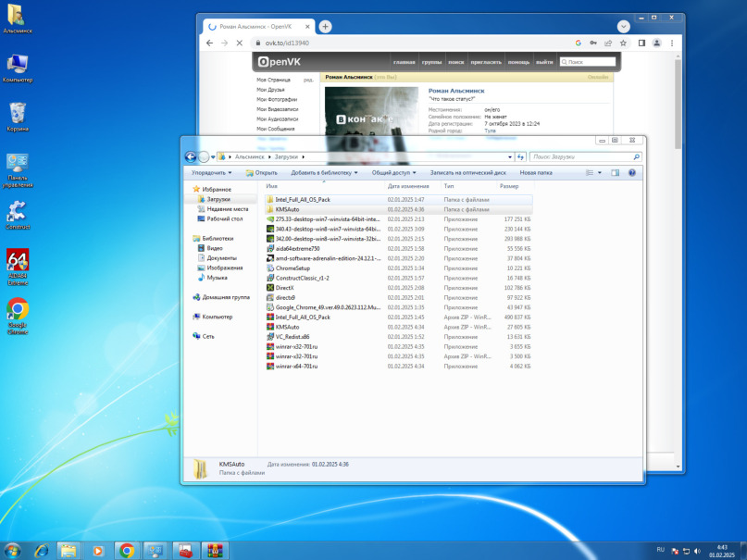Expand the Добавить в библиотеку dropdown
The width and height of the screenshot is (747, 560).
324,172
